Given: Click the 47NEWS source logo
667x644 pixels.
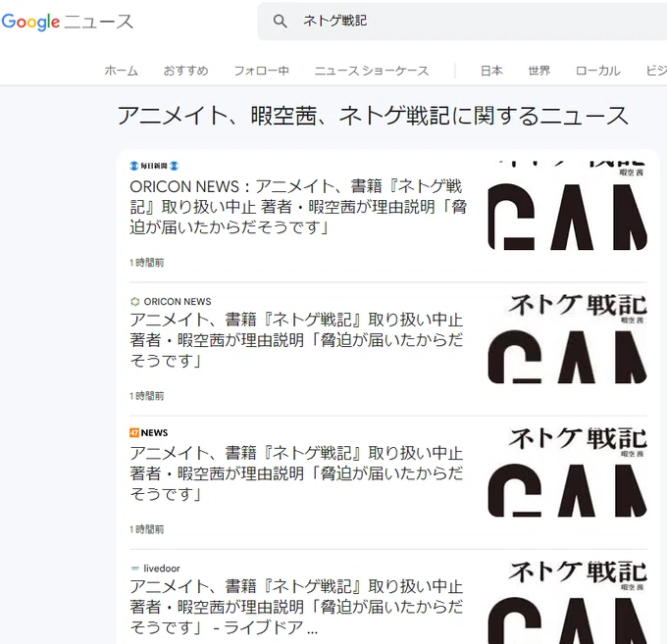Looking at the screenshot, I should coord(148,432).
